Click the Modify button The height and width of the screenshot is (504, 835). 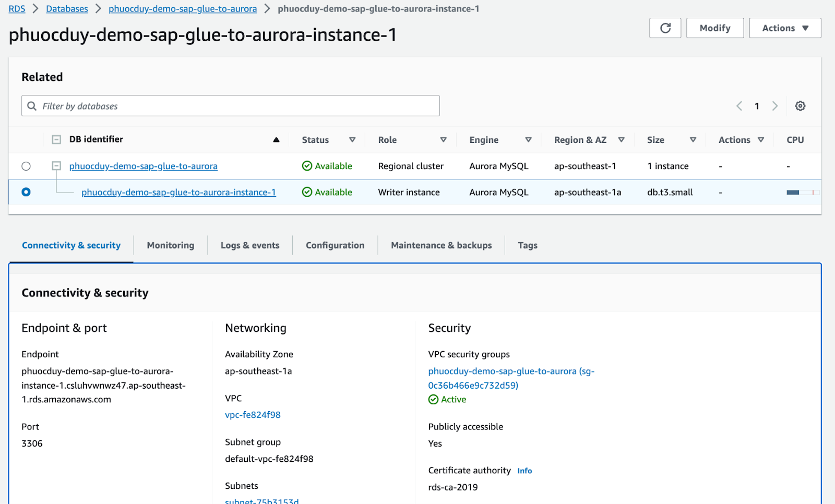pos(715,28)
